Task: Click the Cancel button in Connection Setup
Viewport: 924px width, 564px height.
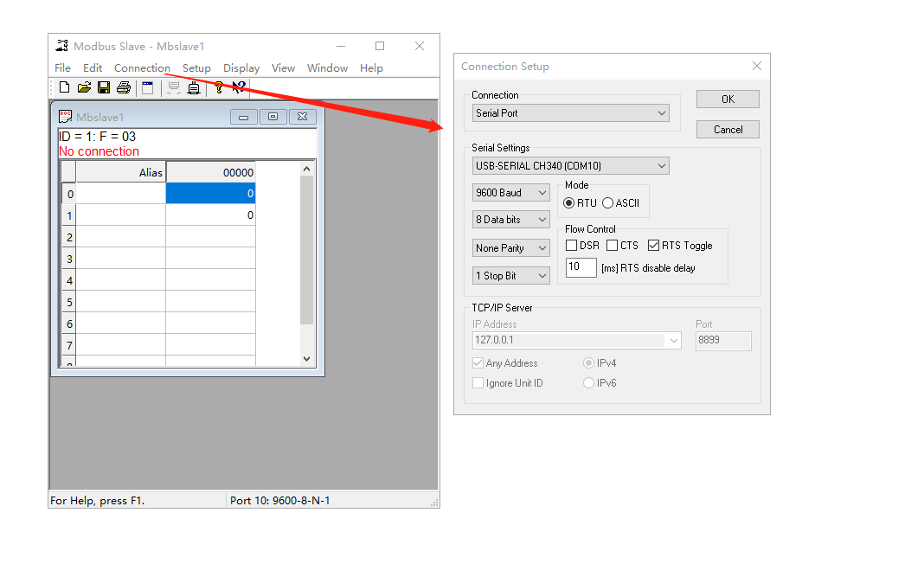Action: click(728, 130)
